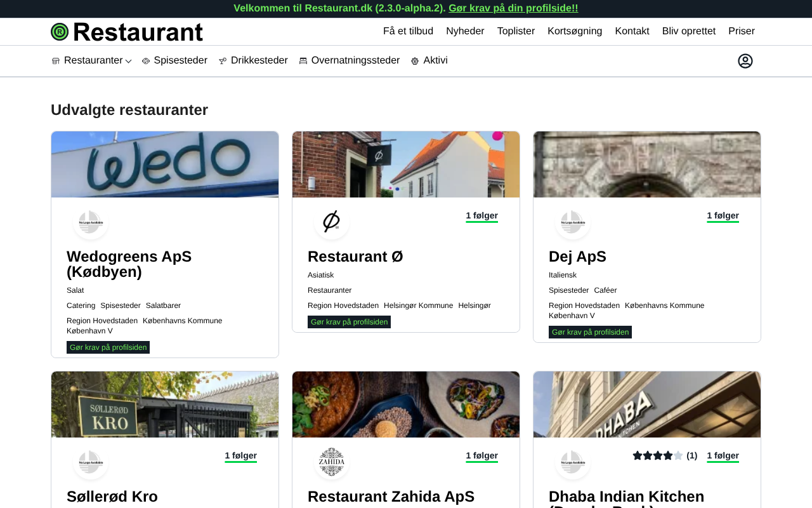Claim the Dej ApS profile page

coord(590,332)
